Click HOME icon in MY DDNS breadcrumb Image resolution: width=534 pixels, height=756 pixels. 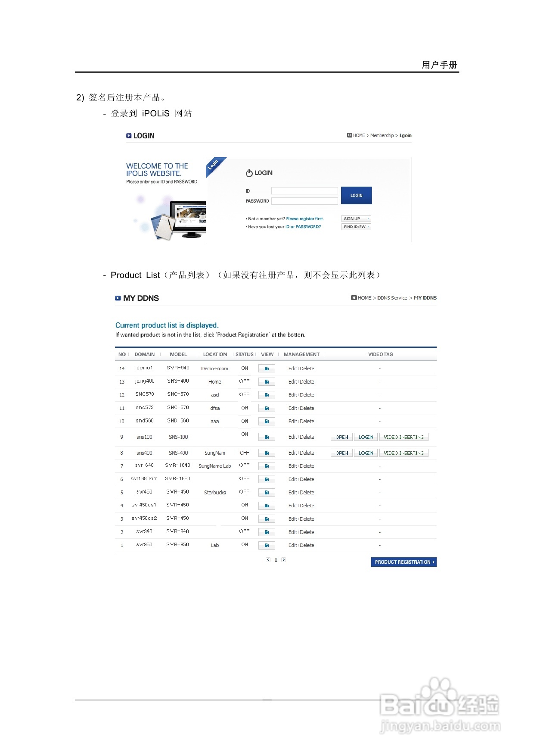(354, 298)
